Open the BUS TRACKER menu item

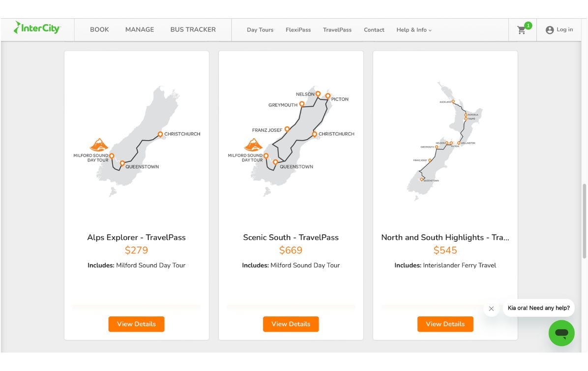[193, 30]
